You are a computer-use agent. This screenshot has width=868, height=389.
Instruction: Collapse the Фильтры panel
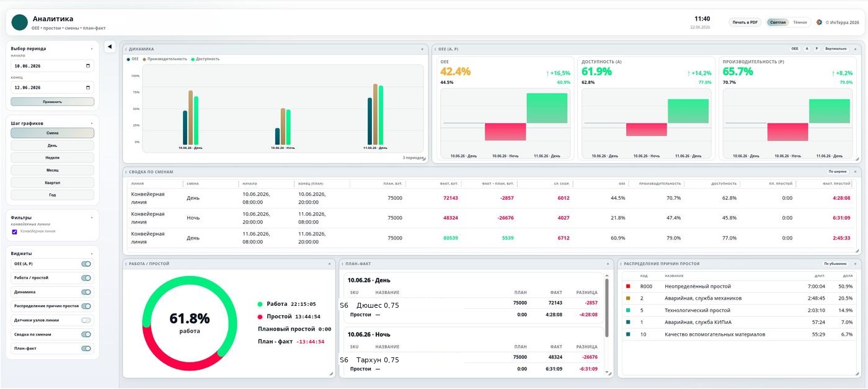click(92, 218)
